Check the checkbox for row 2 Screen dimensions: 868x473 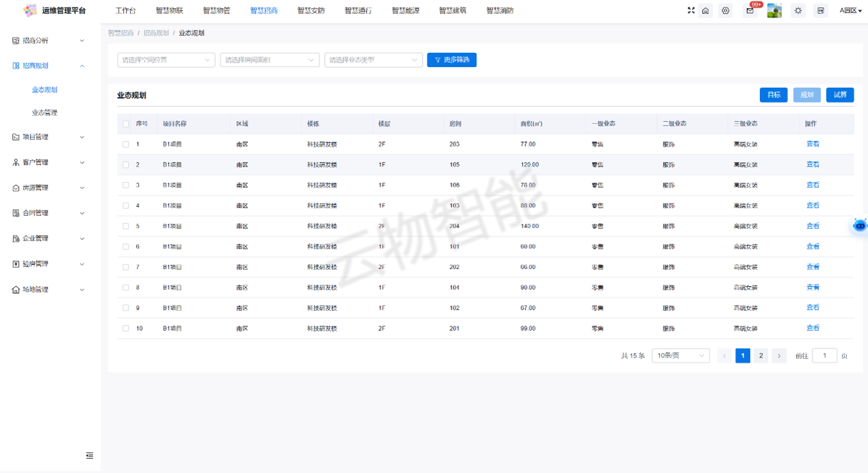click(126, 165)
